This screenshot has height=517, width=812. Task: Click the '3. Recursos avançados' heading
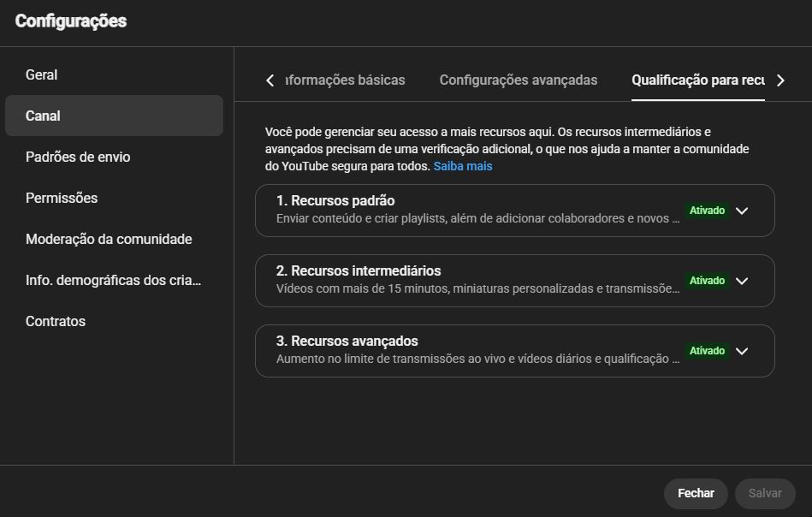(x=347, y=341)
